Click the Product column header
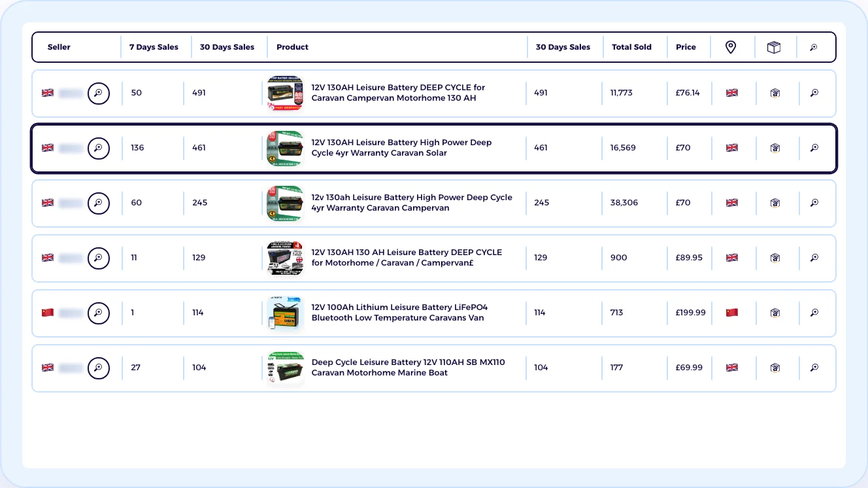The width and height of the screenshot is (868, 488). [x=292, y=47]
